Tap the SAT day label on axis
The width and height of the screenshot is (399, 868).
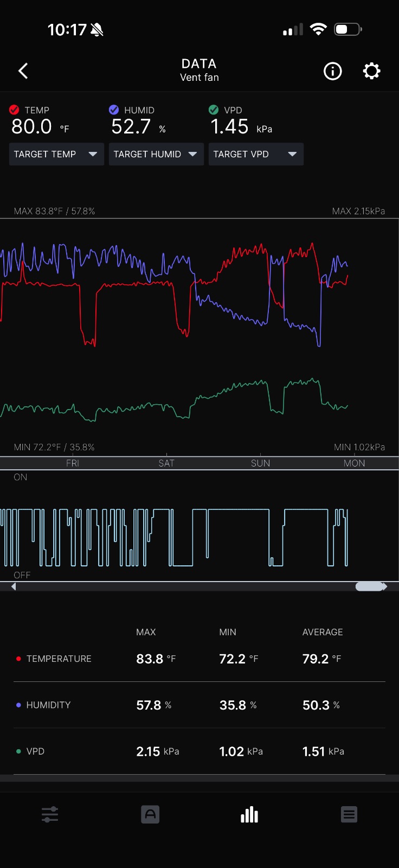point(166,463)
